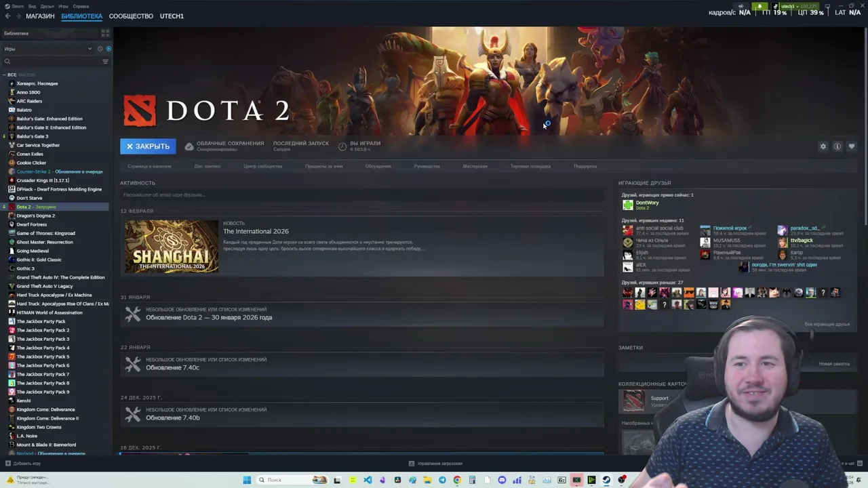Image resolution: width=868 pixels, height=488 pixels.
Task: Open Dota 2 settings gear icon
Action: pyautogui.click(x=823, y=146)
